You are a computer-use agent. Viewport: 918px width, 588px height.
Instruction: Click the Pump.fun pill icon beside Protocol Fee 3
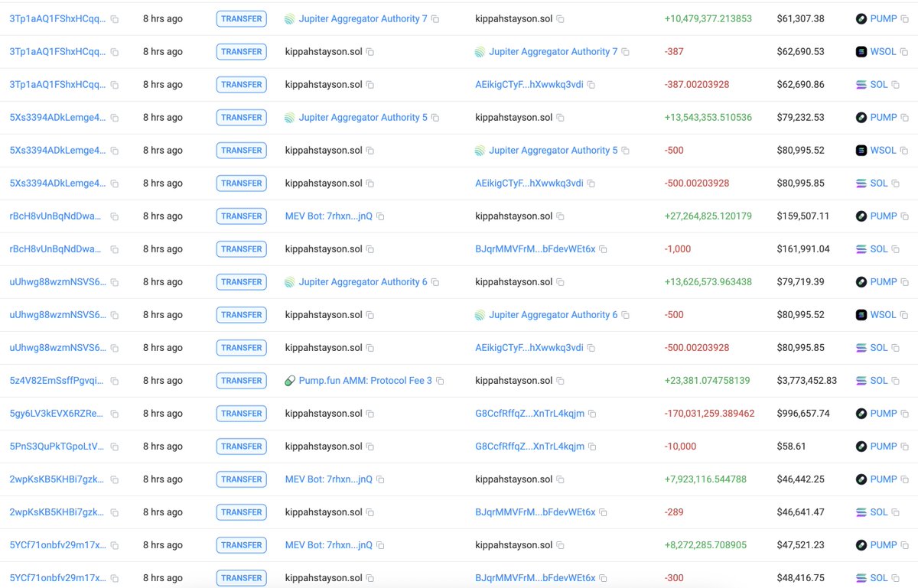coord(289,381)
